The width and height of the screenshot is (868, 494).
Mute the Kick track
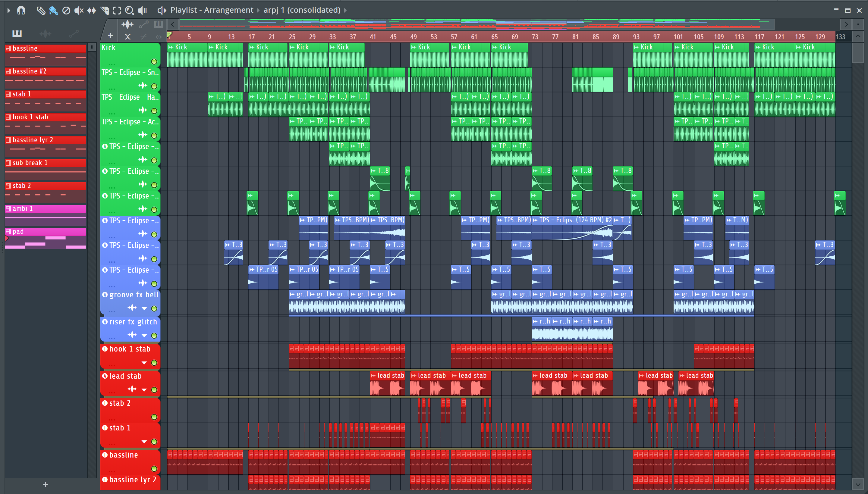click(154, 62)
